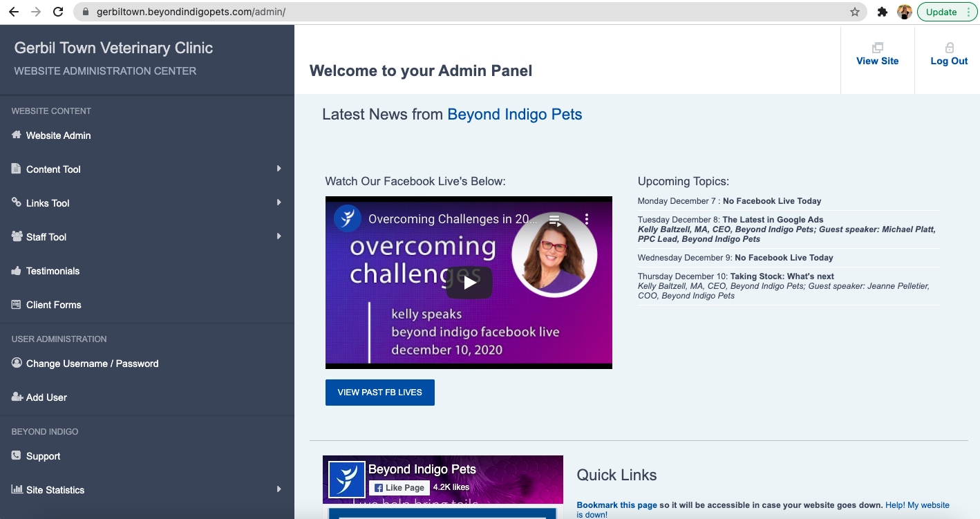Click the 'Upcoming Topics:' heading
The image size is (980, 519).
click(x=684, y=181)
